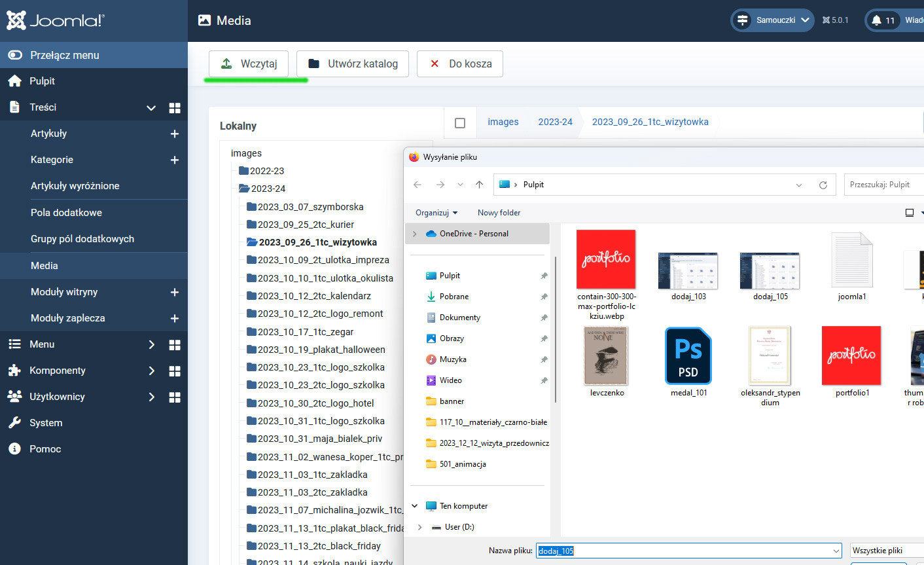Open the Organizuj menu
The image size is (924, 565).
click(x=436, y=213)
